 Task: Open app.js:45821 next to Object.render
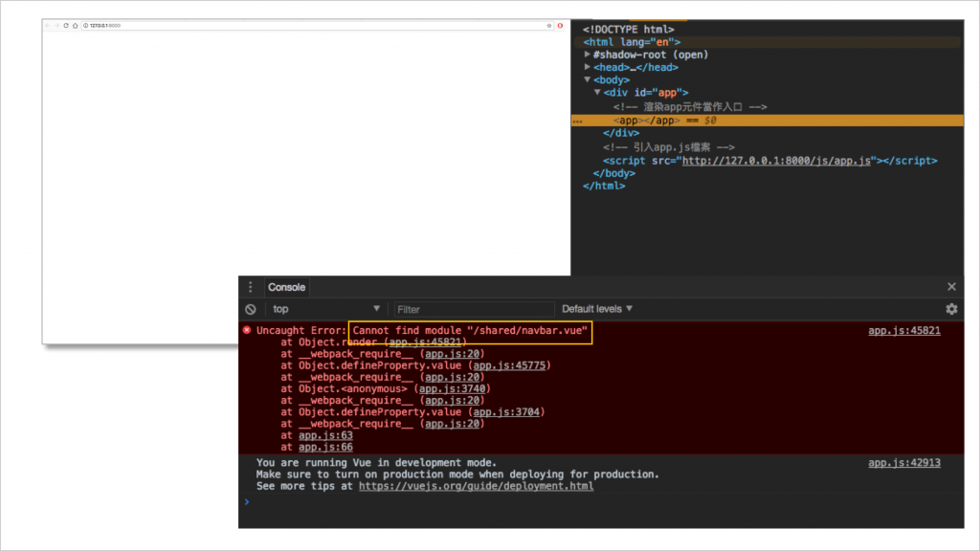coord(425,342)
